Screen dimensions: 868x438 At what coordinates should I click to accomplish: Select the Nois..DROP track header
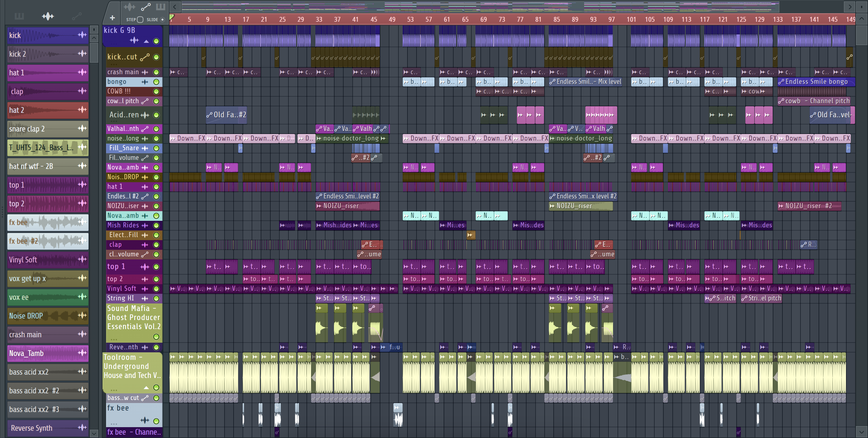[x=134, y=177]
